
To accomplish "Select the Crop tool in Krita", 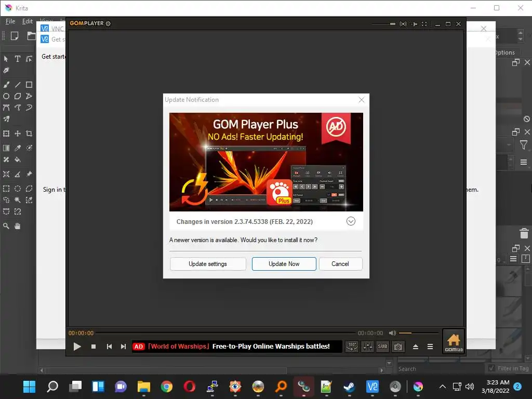I will click(29, 134).
